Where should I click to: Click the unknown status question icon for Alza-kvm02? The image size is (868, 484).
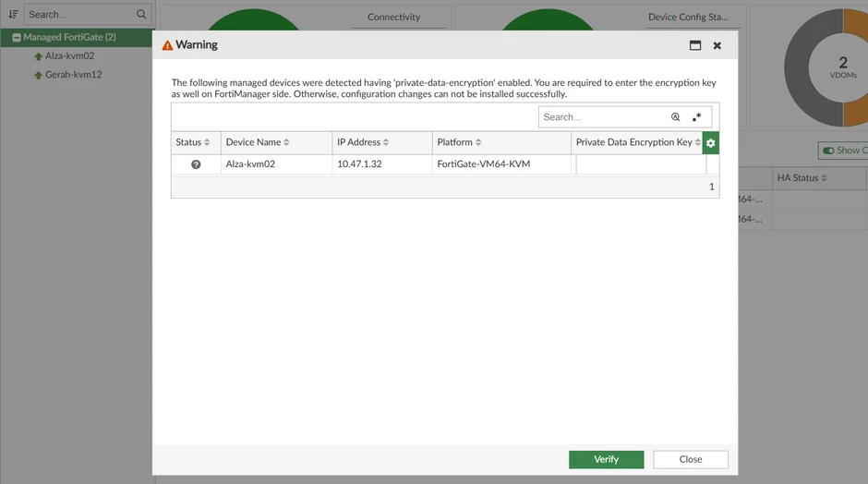pyautogui.click(x=196, y=164)
